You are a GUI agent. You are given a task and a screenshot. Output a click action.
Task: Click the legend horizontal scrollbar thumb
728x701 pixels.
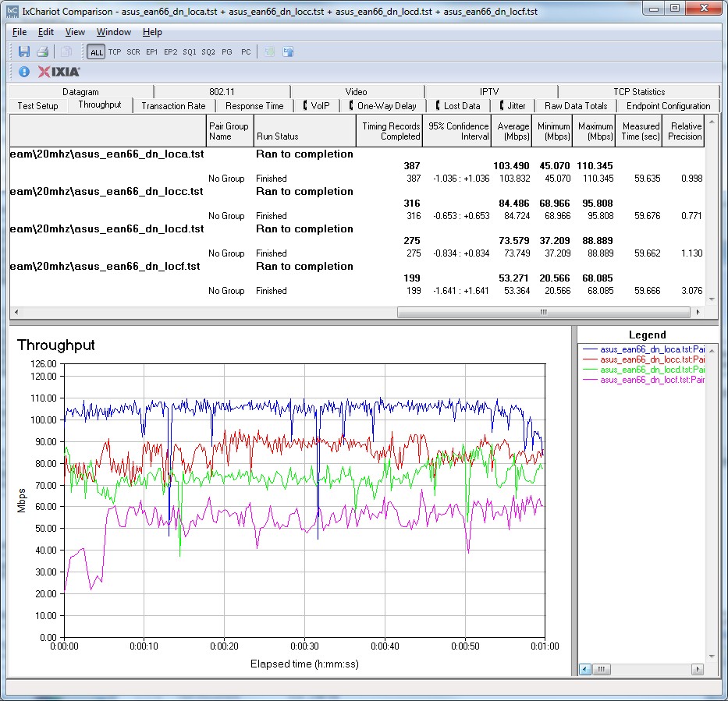pos(602,669)
